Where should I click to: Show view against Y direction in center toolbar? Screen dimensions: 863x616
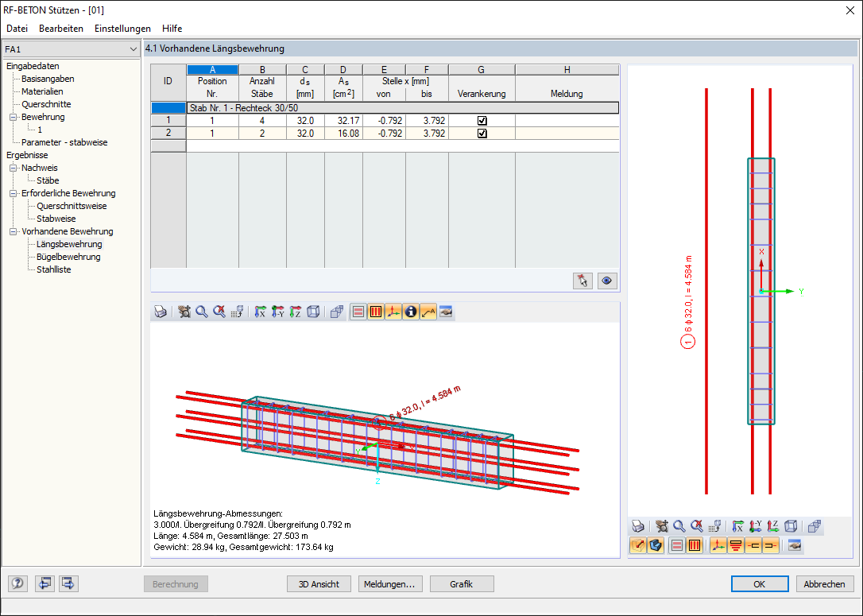tap(277, 312)
